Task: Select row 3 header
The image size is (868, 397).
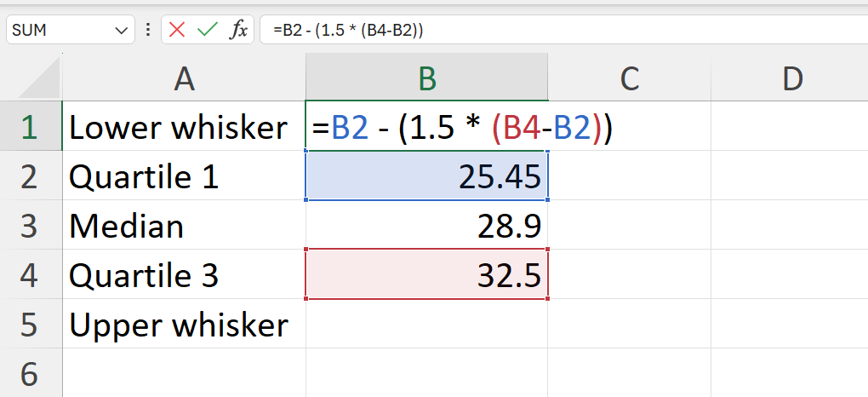Action: pos(31,226)
